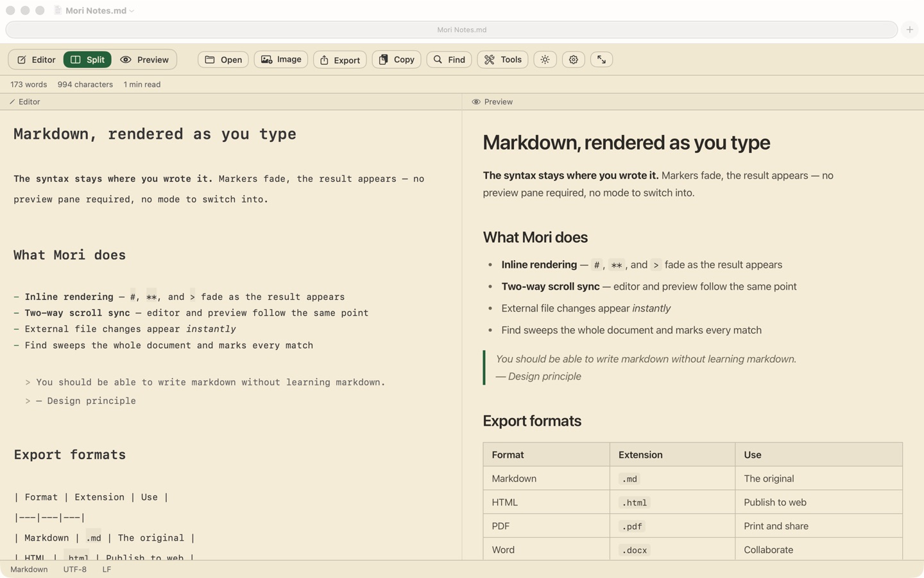This screenshot has height=578, width=924.
Task: Click the eye icon in the Preview pane header
Action: pos(476,102)
